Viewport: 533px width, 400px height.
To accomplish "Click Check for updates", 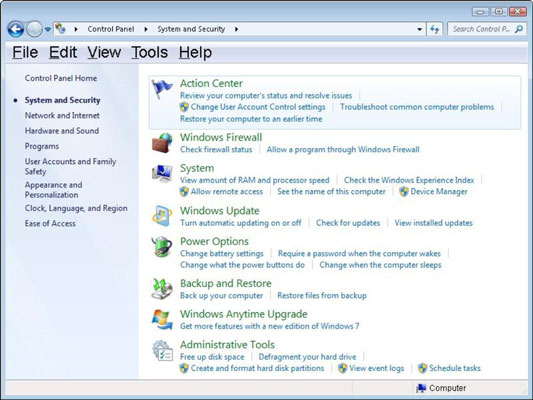I will pyautogui.click(x=348, y=223).
